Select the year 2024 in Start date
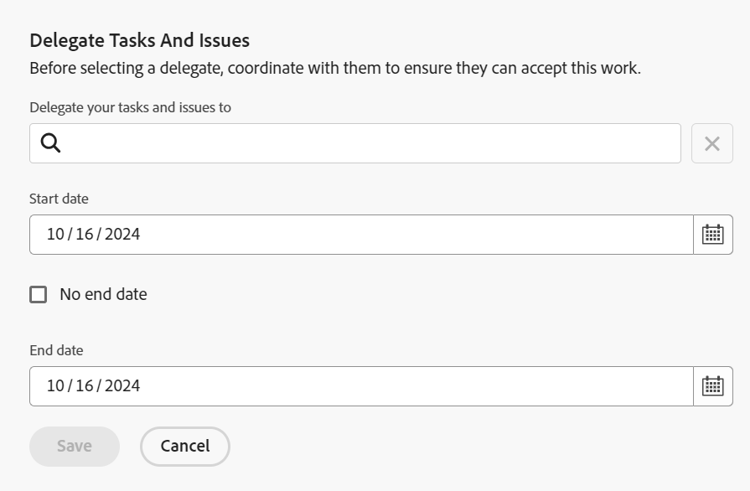Image resolution: width=750 pixels, height=491 pixels. tap(122, 235)
